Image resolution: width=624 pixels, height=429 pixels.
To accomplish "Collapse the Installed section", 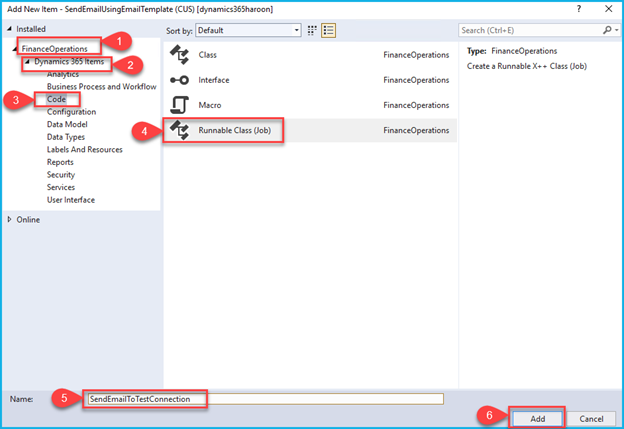I will (x=11, y=30).
